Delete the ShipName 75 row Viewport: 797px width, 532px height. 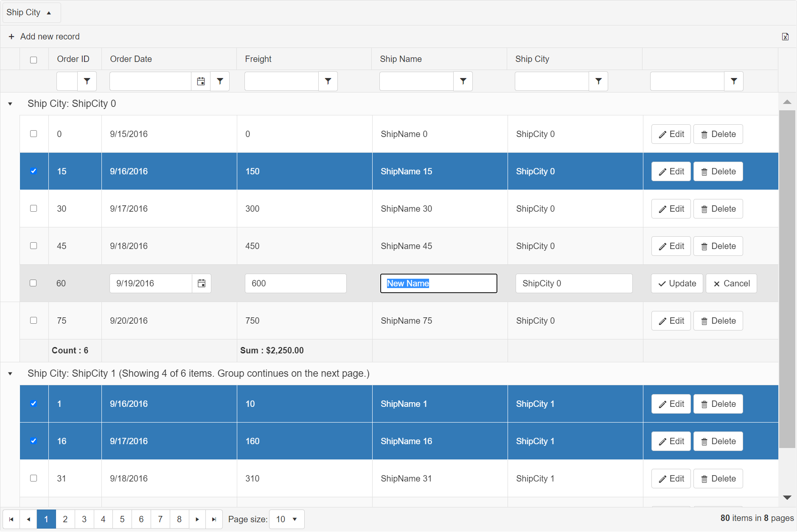[x=718, y=321]
